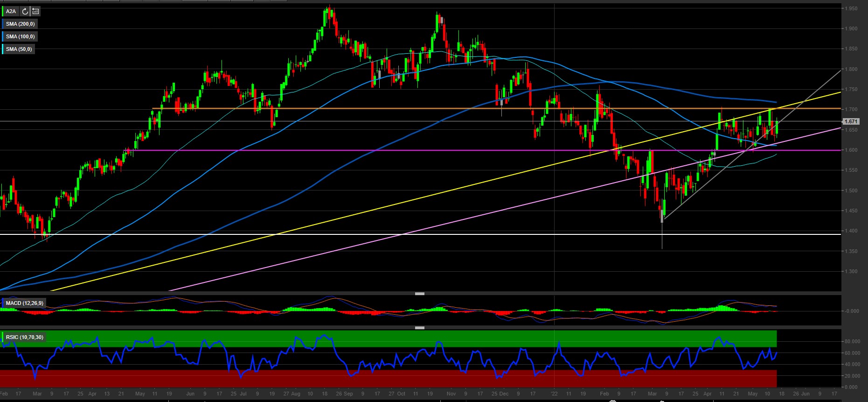Click the 80.000 level on RSI axis

click(x=852, y=341)
